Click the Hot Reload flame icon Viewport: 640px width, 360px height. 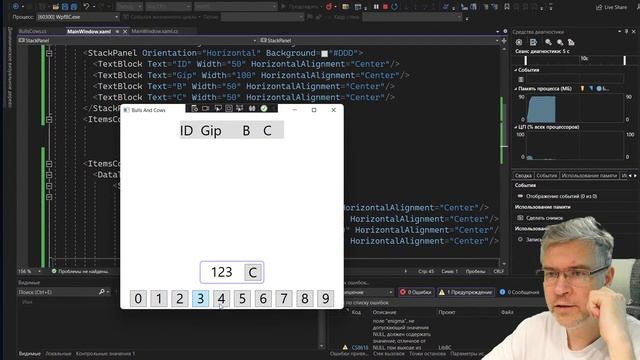coord(329,7)
